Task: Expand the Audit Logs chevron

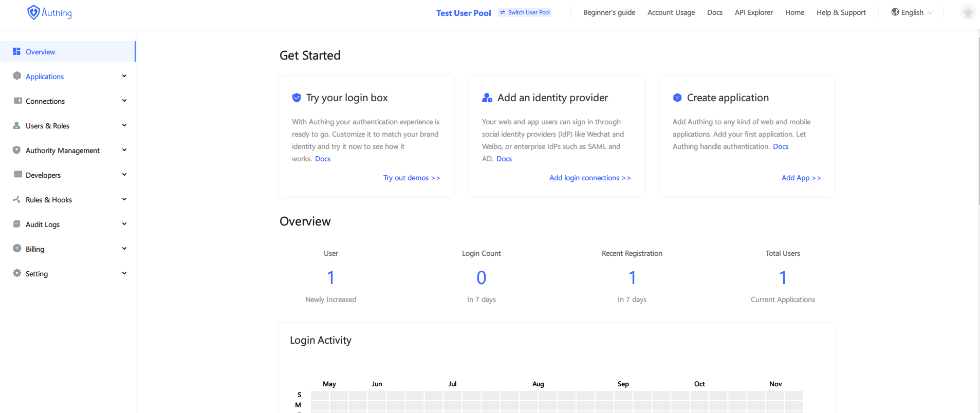Action: [124, 224]
